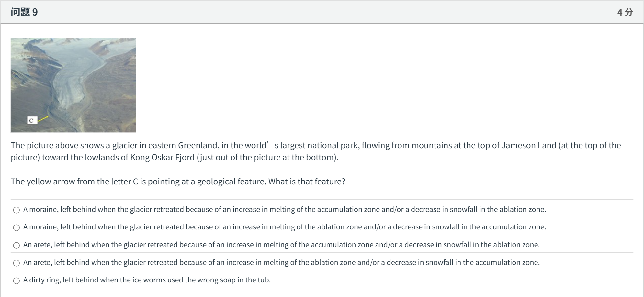The image size is (644, 297).
Task: Click the answer text mentioning wrong soap in the tub
Action: tap(147, 280)
